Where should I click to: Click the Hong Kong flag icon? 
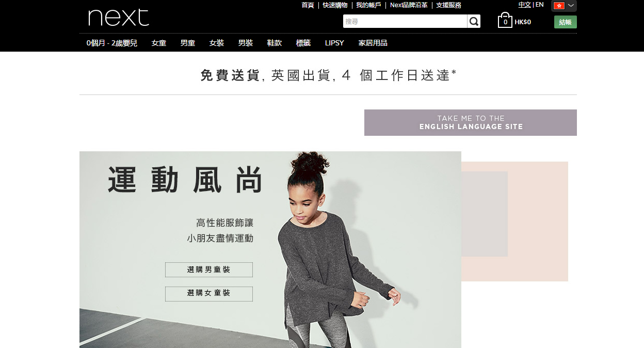click(559, 6)
